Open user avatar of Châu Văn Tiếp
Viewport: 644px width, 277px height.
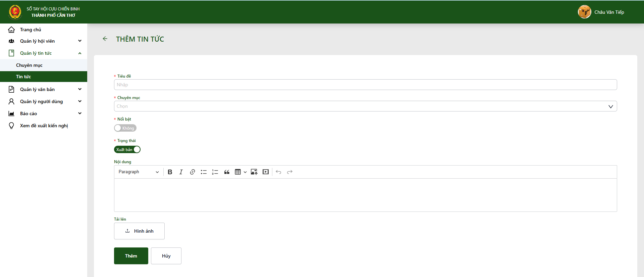pyautogui.click(x=584, y=12)
